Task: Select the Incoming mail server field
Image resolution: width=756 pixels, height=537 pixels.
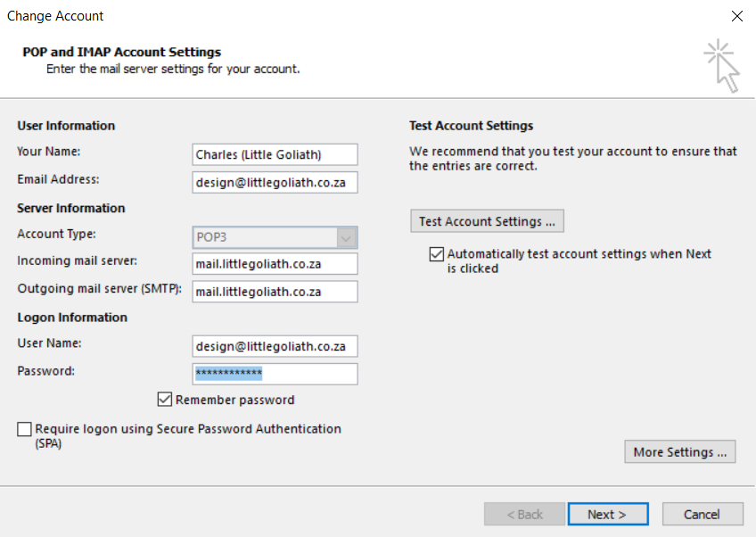Action: 275,263
